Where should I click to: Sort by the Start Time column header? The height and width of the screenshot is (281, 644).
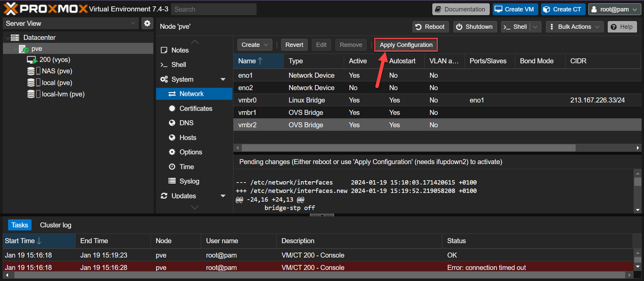point(39,241)
